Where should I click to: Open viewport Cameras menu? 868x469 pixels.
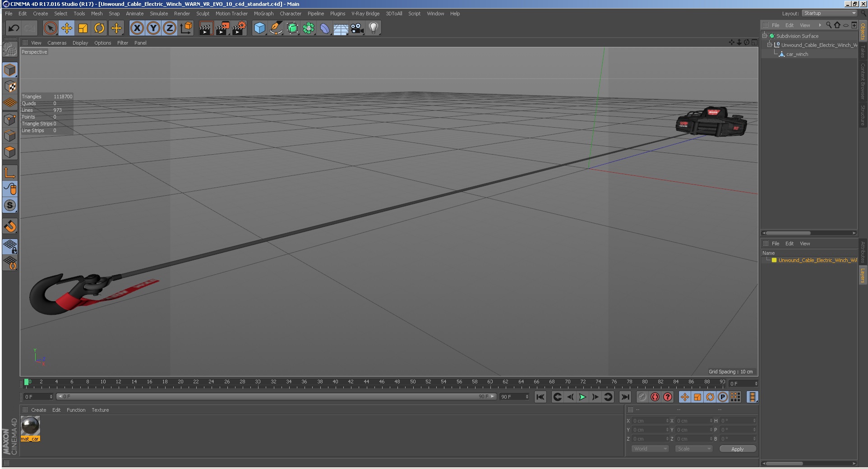[x=57, y=43]
